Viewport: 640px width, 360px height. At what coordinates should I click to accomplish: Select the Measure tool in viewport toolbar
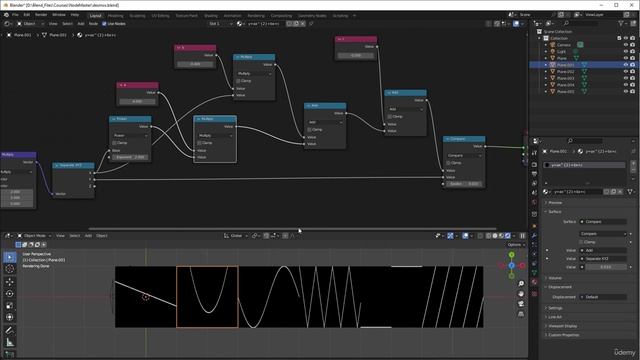tap(10, 342)
